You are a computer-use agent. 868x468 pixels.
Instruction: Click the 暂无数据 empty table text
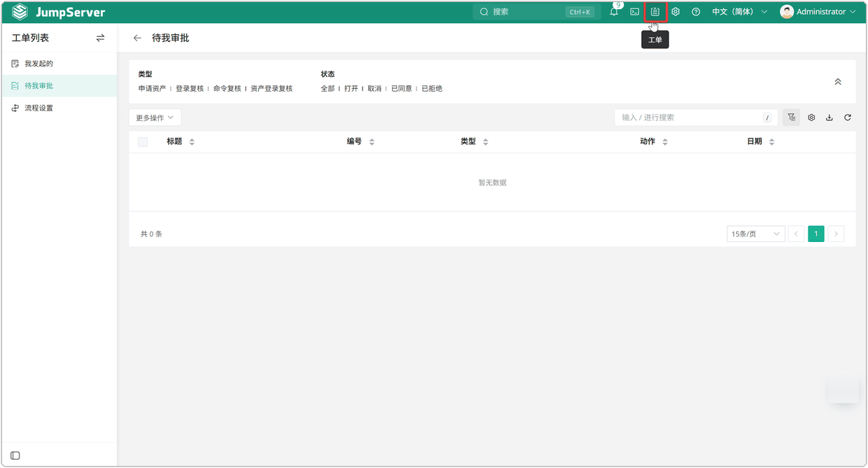point(492,183)
